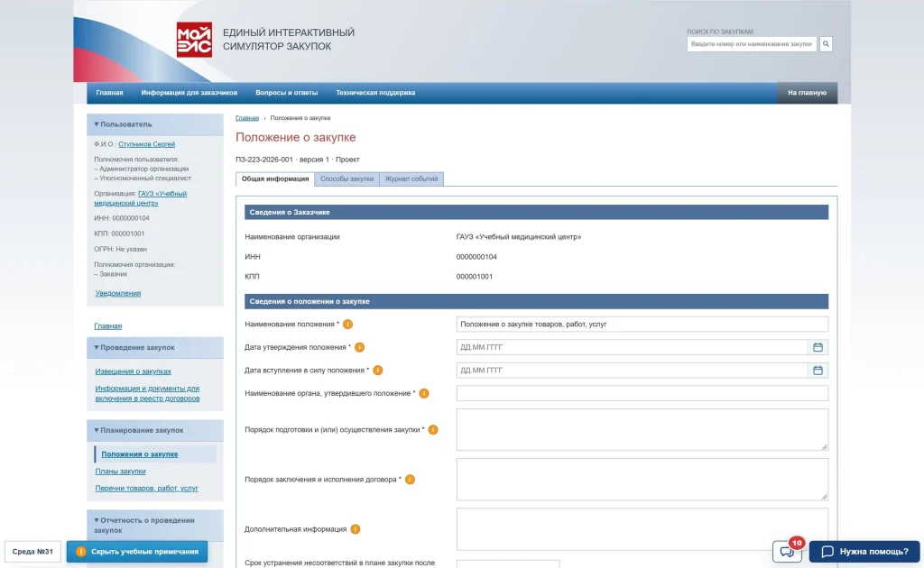Open calendar for Дата утверждения положения

pos(818,347)
